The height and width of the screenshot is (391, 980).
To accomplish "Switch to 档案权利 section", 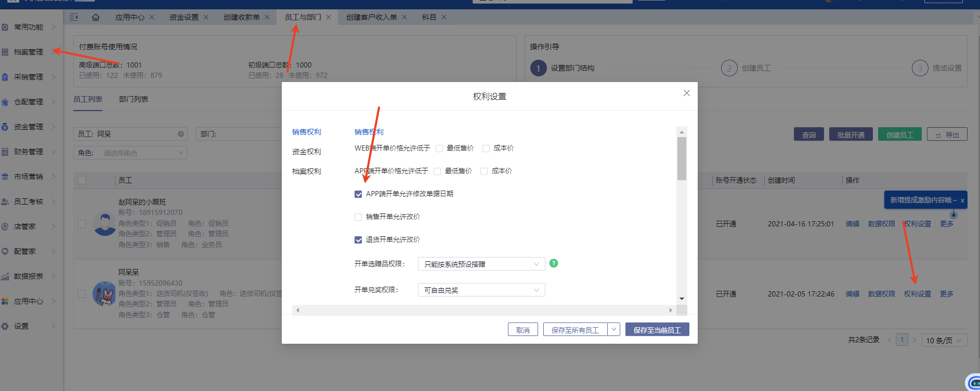I will [x=307, y=171].
